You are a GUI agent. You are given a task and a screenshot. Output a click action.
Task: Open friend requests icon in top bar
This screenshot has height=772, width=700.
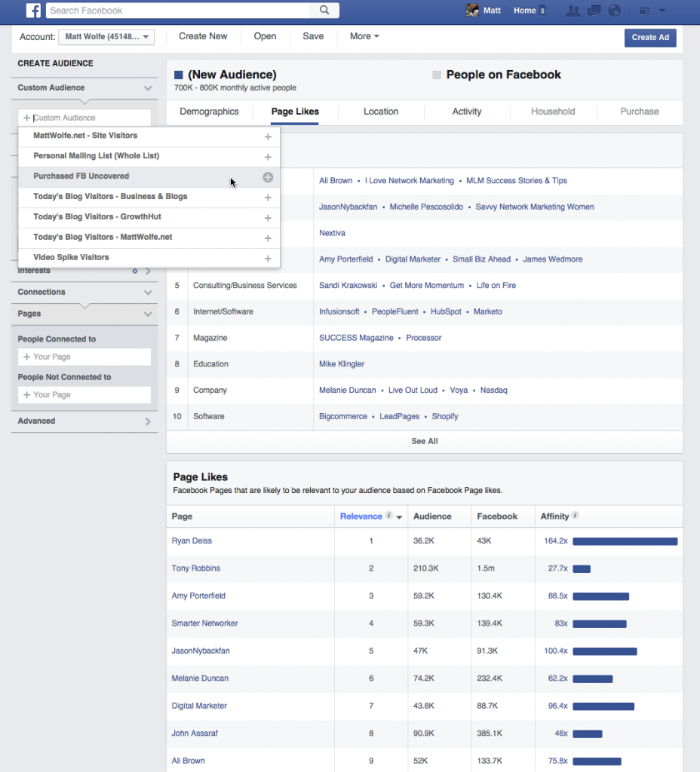(x=573, y=11)
